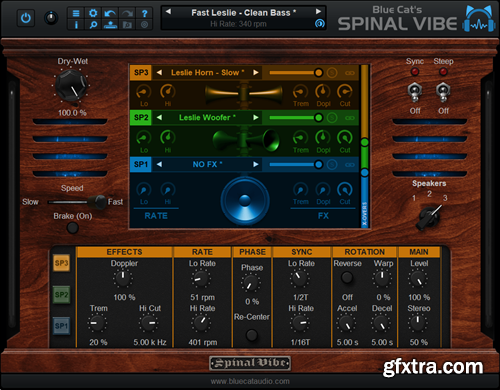Click the small gain knob in top bar
The width and height of the screenshot is (500, 390).
(x=51, y=18)
